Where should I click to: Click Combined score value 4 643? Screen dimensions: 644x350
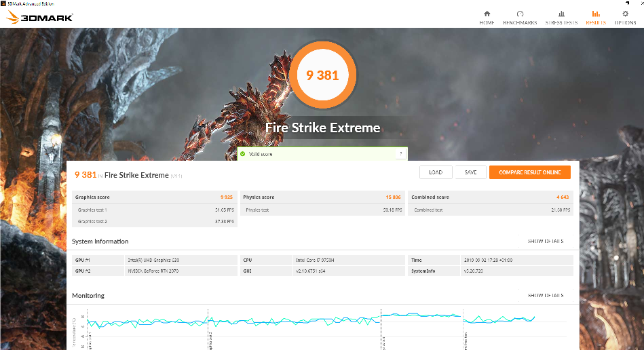563,197
